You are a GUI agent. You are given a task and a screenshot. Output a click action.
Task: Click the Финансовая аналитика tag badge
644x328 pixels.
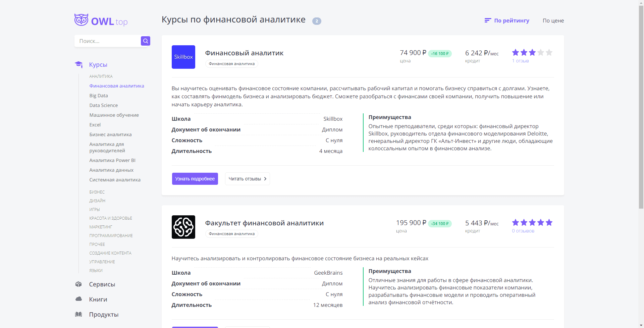231,63
